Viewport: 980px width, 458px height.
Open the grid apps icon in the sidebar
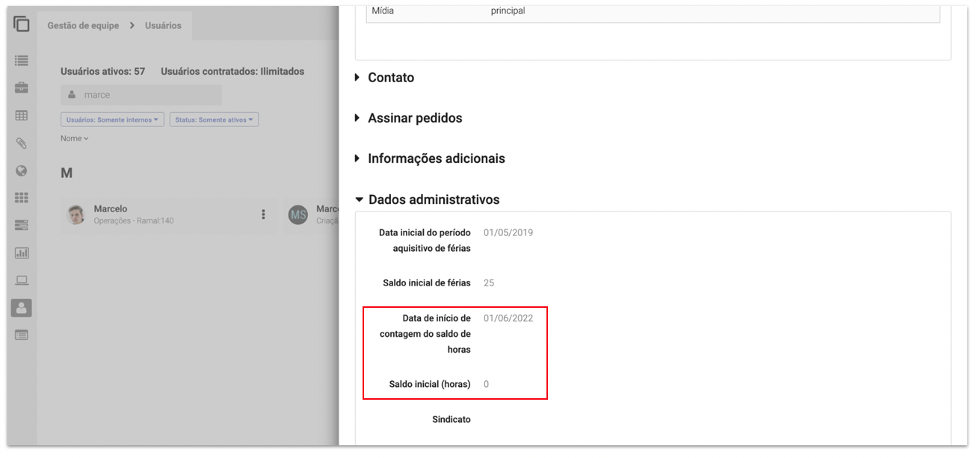pyautogui.click(x=22, y=198)
